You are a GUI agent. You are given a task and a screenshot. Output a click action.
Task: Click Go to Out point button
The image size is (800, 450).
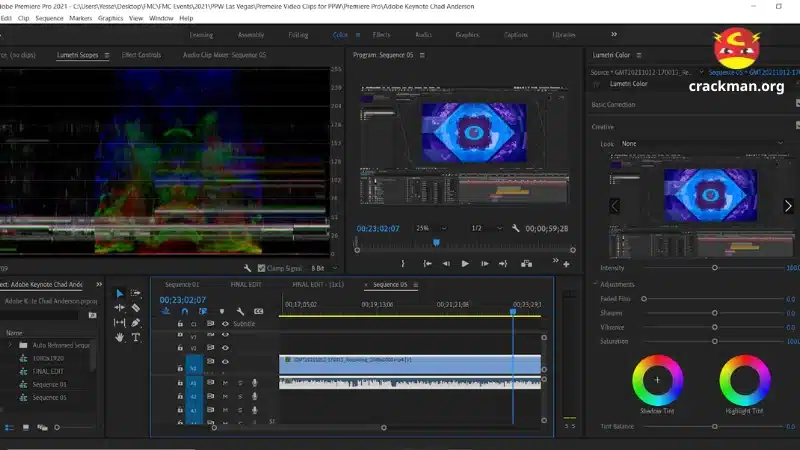tap(503, 264)
